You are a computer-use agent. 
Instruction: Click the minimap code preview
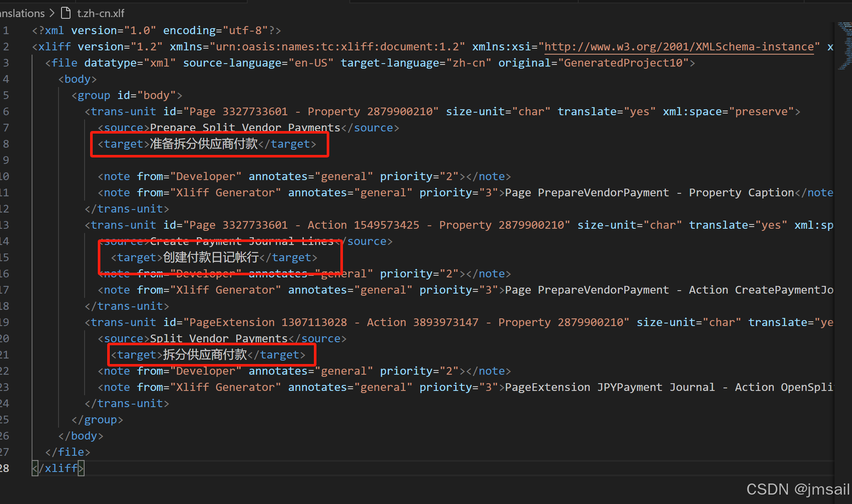coord(844,46)
